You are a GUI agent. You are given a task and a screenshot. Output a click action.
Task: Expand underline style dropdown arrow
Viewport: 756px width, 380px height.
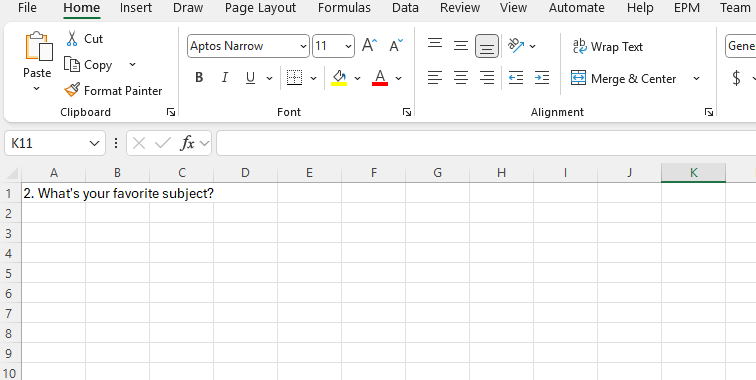(270, 78)
